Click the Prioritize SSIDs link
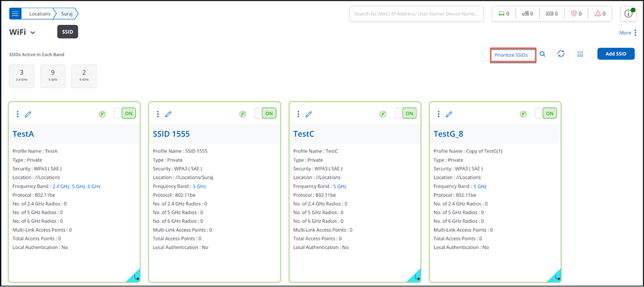This screenshot has width=644, height=287. click(511, 55)
